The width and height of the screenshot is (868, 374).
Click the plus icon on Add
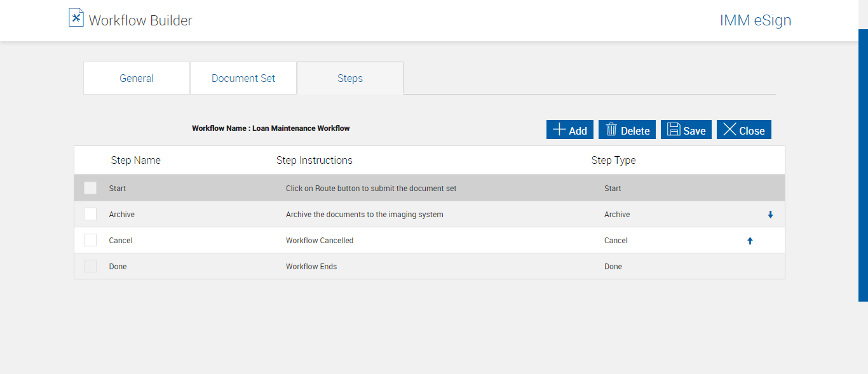click(559, 130)
